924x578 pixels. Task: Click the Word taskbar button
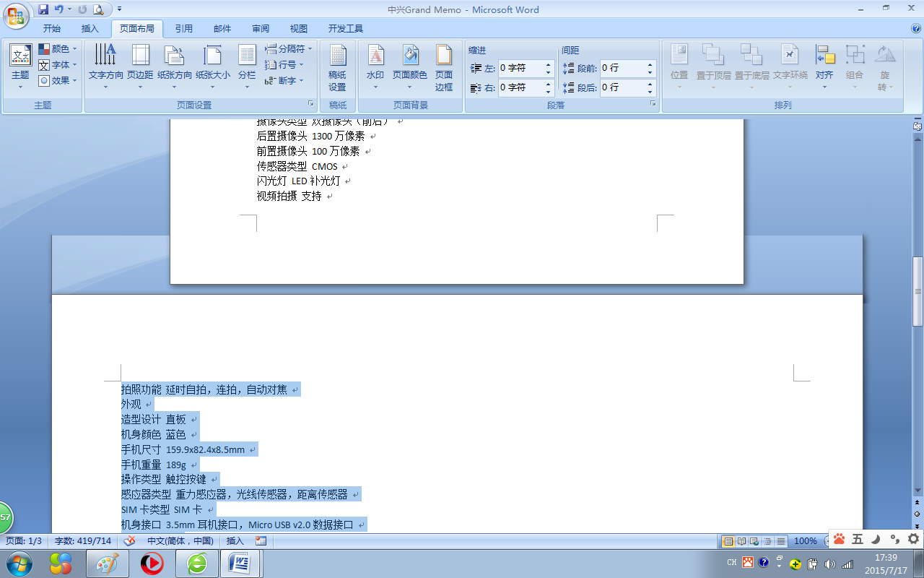click(x=240, y=564)
